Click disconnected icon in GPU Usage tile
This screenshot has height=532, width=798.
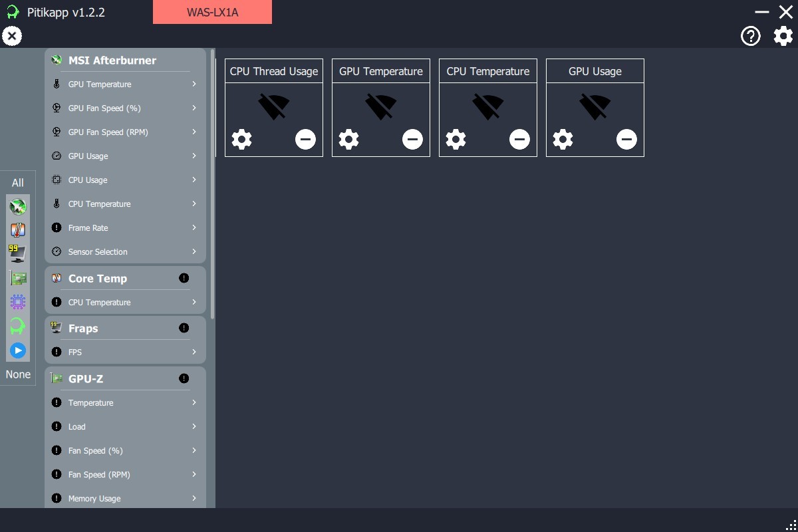click(x=595, y=106)
